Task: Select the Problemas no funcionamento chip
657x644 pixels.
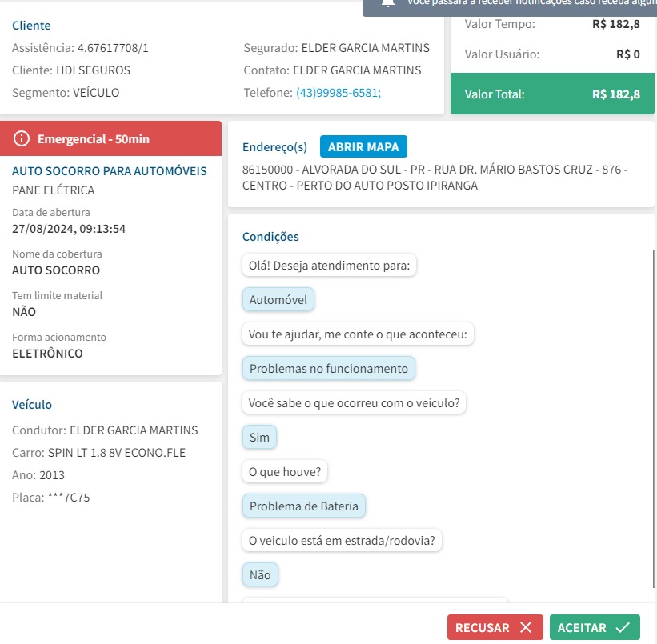Action: 328,368
